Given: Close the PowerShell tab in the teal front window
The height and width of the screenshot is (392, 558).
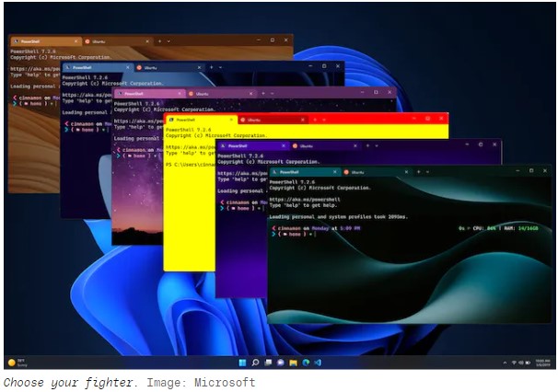Looking at the screenshot, I should pyautogui.click(x=335, y=172).
